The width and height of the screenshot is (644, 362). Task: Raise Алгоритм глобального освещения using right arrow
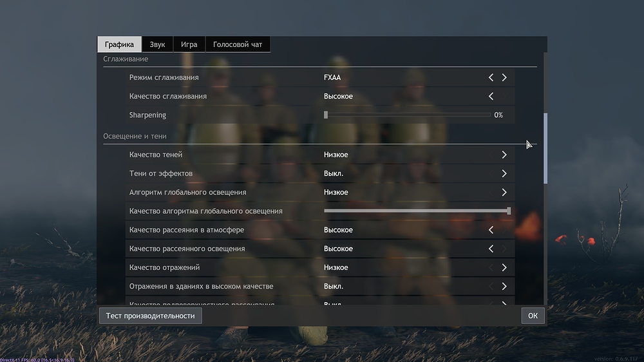click(x=504, y=192)
